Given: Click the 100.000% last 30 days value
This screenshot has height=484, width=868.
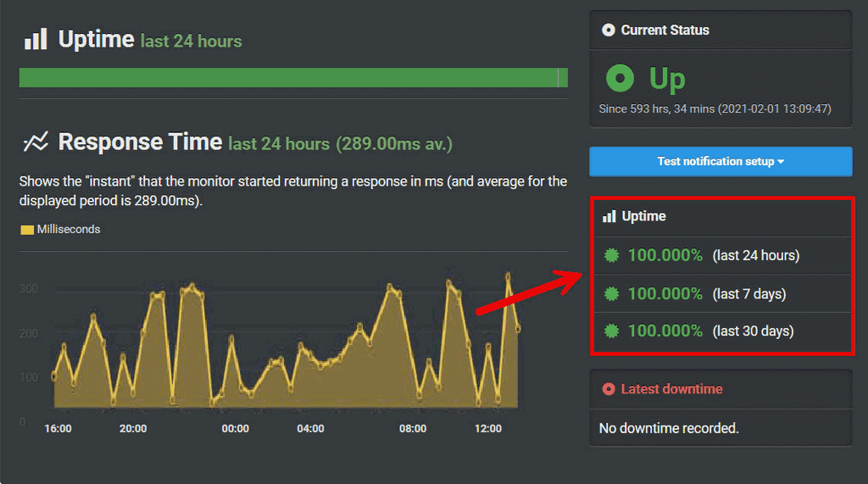Looking at the screenshot, I should 665,331.
